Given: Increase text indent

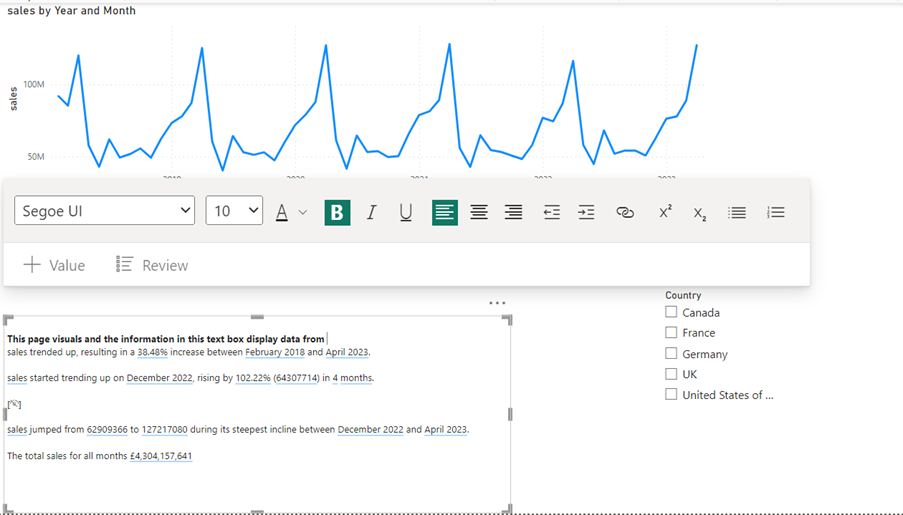Looking at the screenshot, I should (x=586, y=212).
